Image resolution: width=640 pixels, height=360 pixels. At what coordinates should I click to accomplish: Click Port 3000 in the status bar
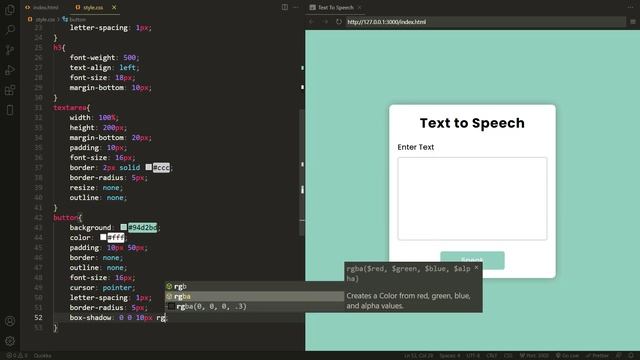pos(534,356)
